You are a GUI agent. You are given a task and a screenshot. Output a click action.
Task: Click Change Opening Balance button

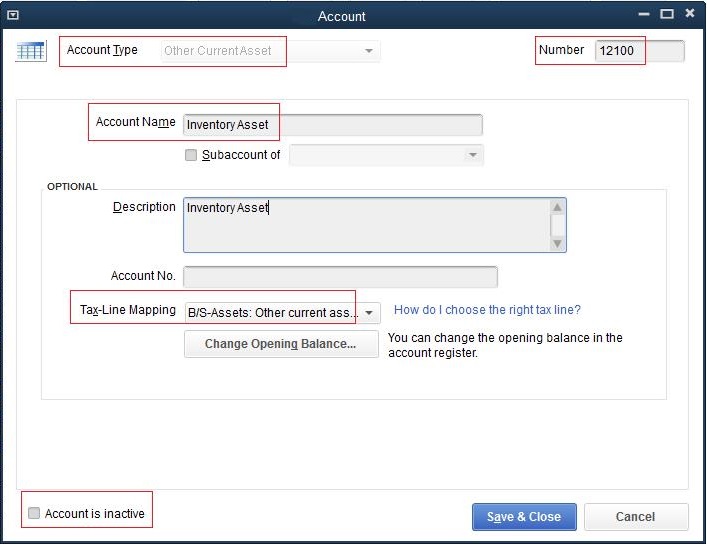tap(281, 344)
